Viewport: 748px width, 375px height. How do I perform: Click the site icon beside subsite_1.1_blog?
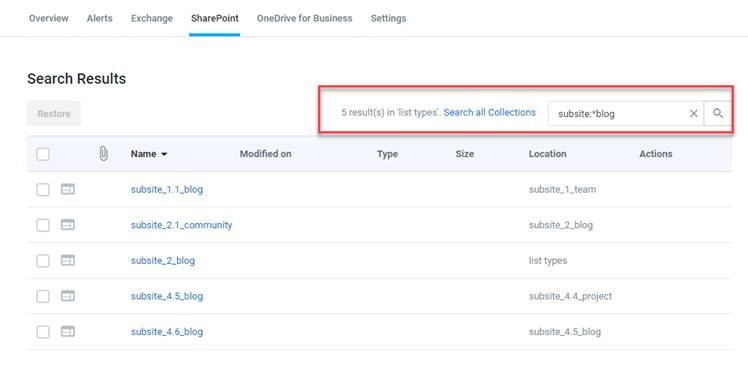(x=68, y=189)
